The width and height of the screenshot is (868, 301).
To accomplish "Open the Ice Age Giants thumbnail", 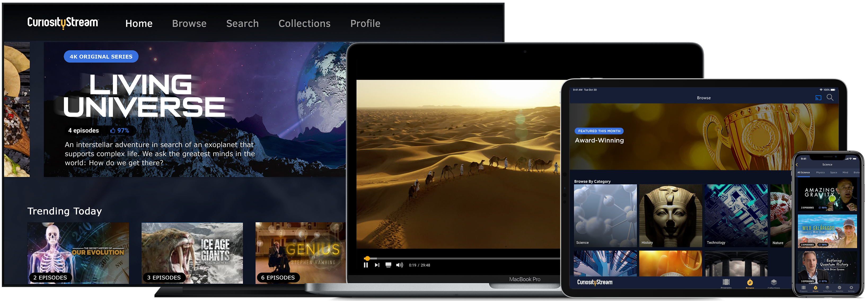I will click(x=192, y=253).
